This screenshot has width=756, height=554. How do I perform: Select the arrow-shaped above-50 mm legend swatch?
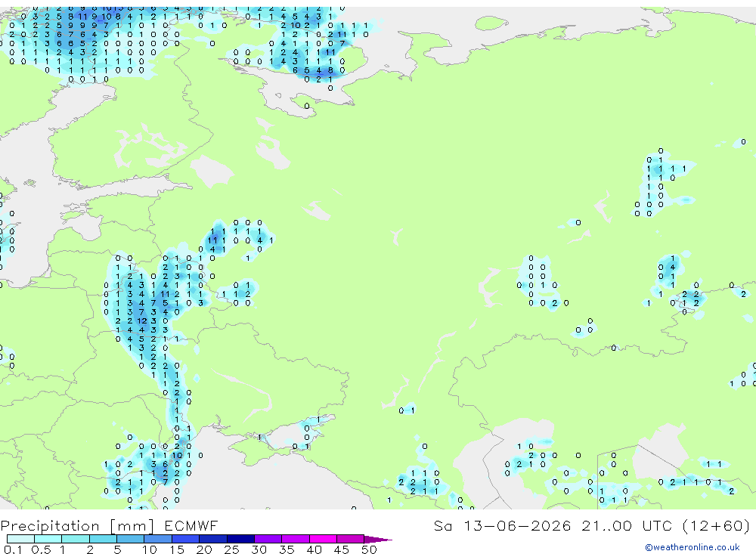coord(378,540)
